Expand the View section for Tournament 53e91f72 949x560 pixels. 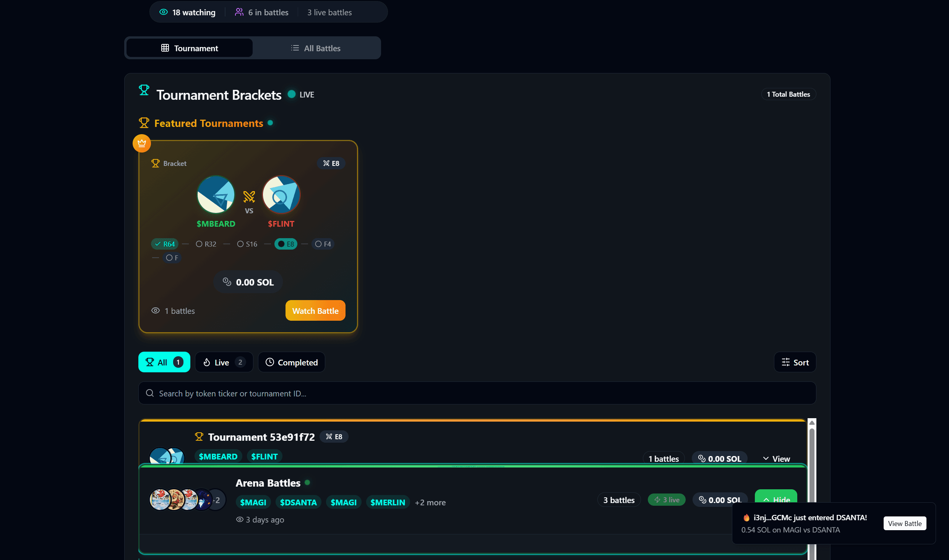click(776, 458)
